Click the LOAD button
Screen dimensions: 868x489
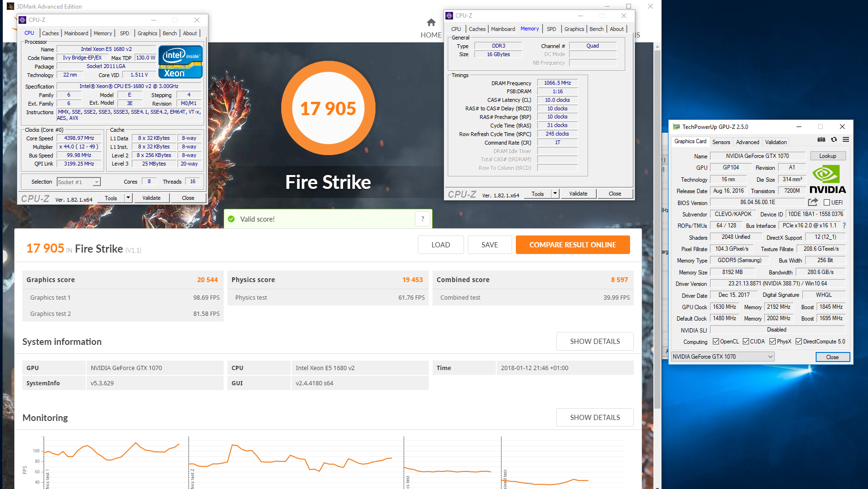441,245
